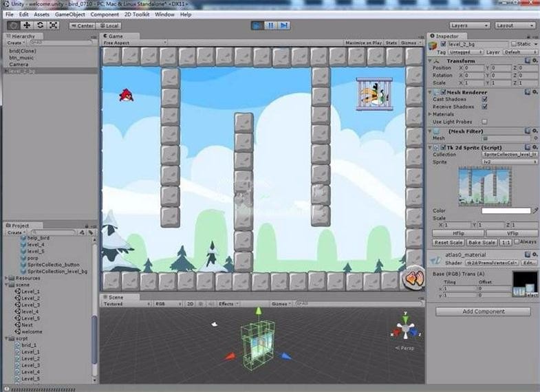Screen dimensions: 540x392
Task: Click the red X-axis arrow in Scene view
Action: pyautogui.click(x=230, y=356)
